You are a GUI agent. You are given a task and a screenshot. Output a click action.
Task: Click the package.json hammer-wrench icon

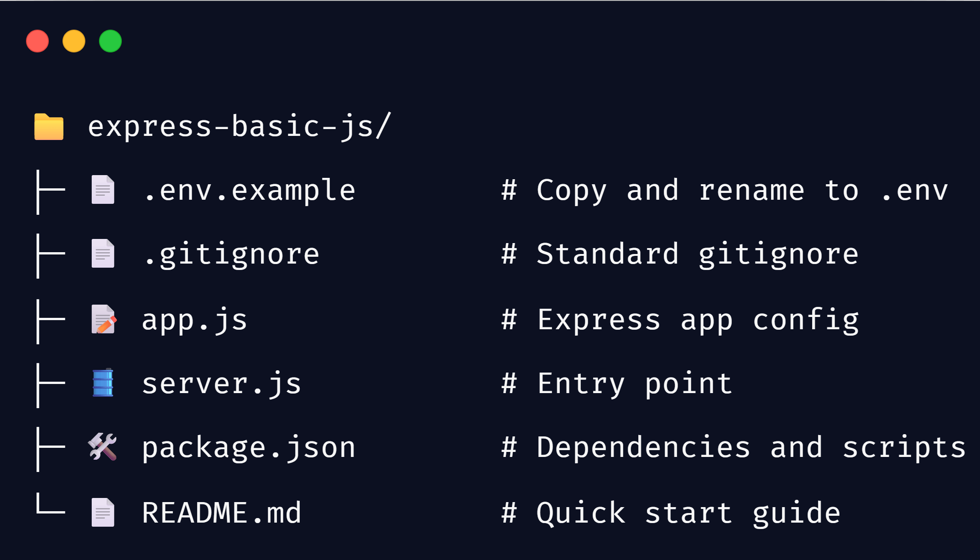(102, 446)
